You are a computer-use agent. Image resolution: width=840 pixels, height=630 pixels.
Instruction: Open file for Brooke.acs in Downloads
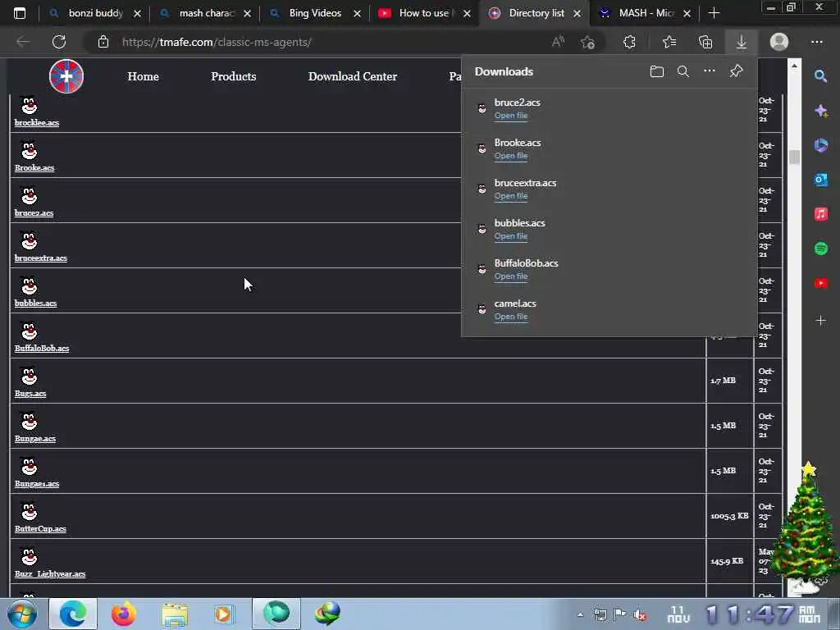511,156
